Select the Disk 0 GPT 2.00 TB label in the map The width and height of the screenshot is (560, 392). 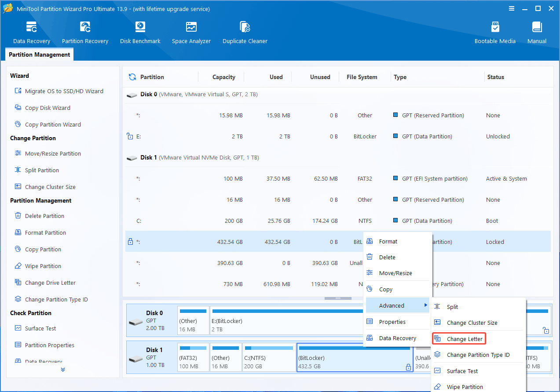[152, 320]
